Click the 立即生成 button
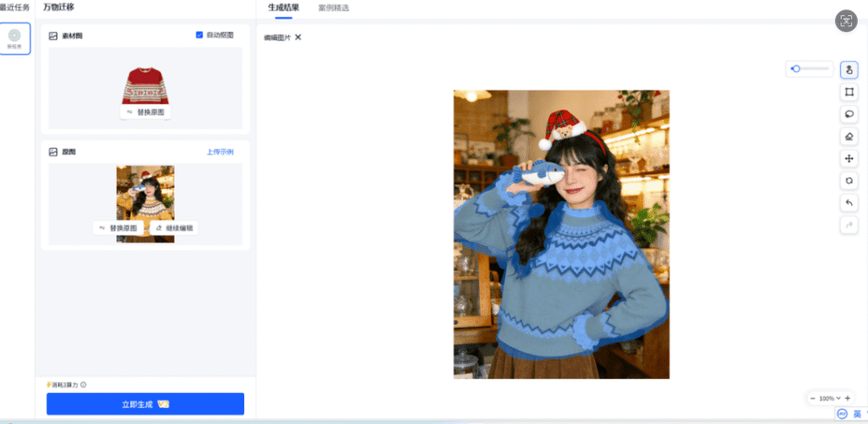 [x=145, y=404]
